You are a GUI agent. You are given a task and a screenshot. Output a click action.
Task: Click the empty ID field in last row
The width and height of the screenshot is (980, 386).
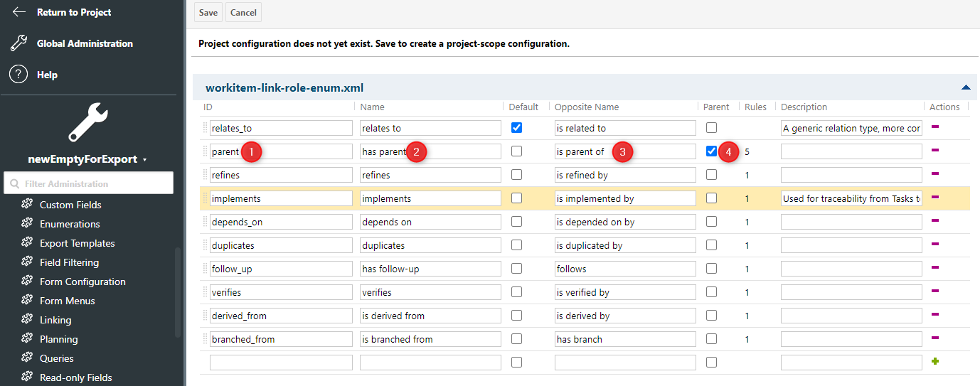(281, 363)
